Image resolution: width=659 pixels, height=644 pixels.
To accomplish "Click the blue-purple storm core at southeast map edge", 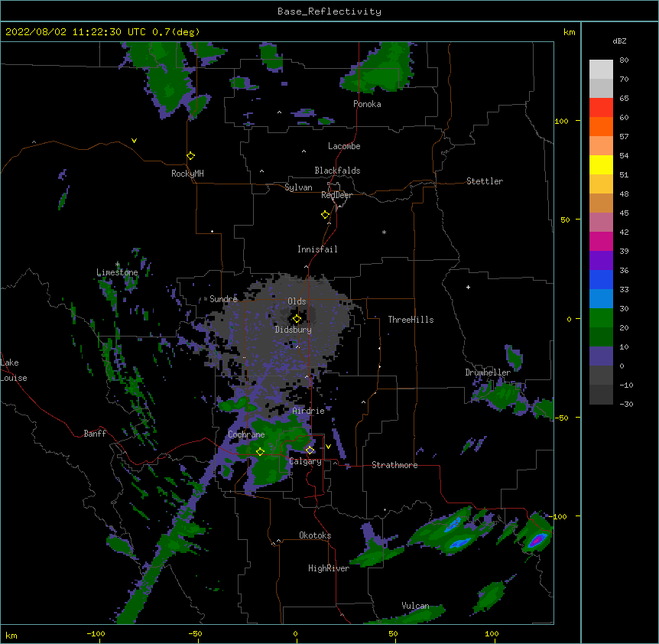I will click(537, 539).
